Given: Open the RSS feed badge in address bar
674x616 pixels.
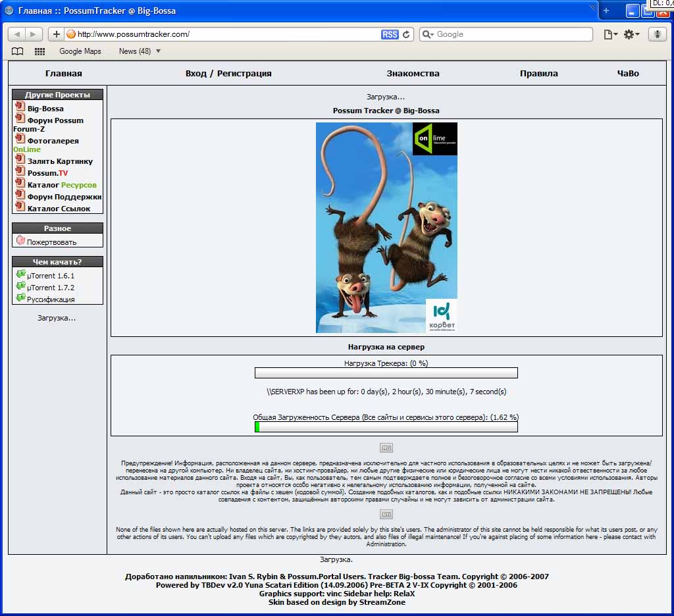Looking at the screenshot, I should pos(390,34).
